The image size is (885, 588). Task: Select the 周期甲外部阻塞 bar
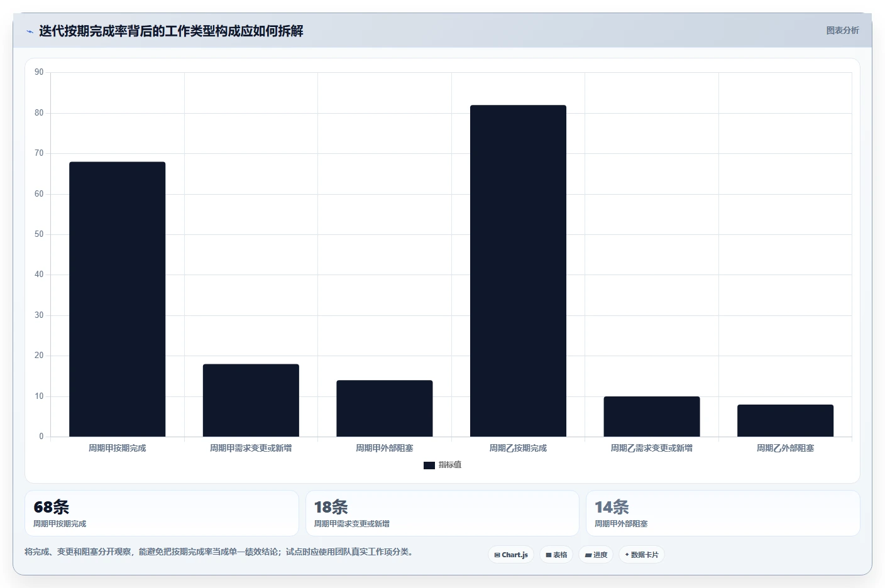click(385, 408)
